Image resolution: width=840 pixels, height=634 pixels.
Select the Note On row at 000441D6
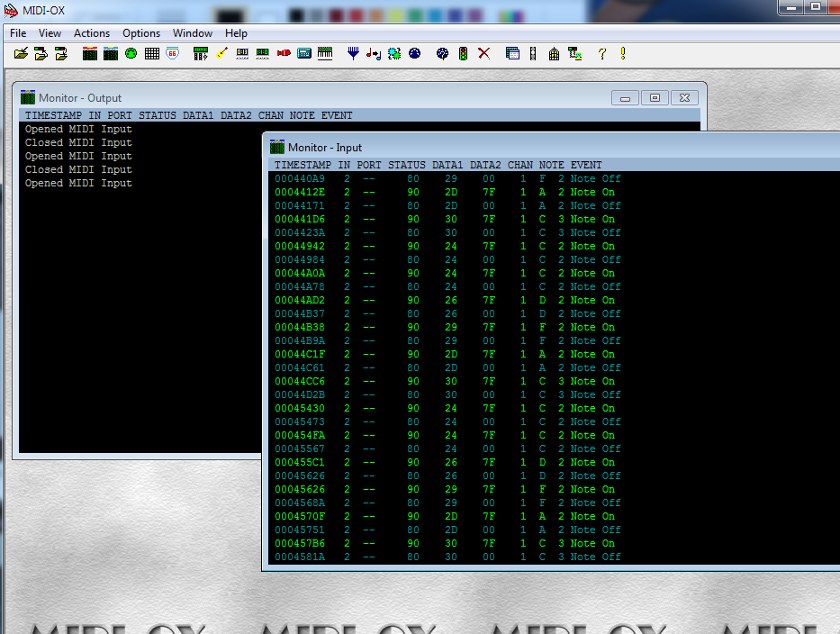click(x=445, y=219)
